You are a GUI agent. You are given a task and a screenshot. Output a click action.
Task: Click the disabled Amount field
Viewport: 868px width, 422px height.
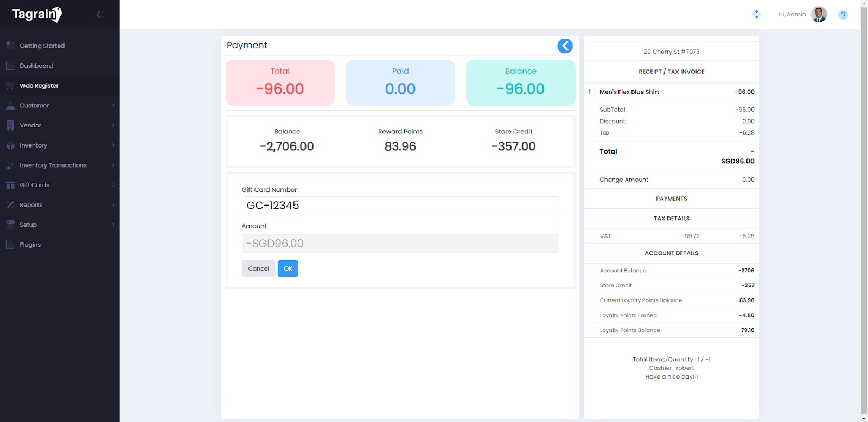pos(400,244)
